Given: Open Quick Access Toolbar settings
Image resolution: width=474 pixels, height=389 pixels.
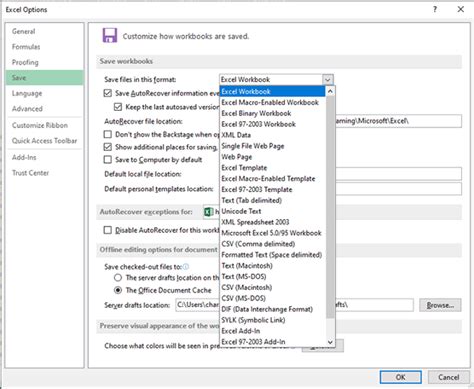Looking at the screenshot, I should point(44,141).
